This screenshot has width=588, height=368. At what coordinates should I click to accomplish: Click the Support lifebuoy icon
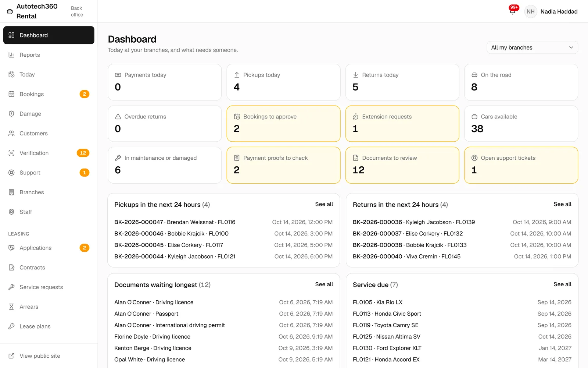[x=11, y=173]
